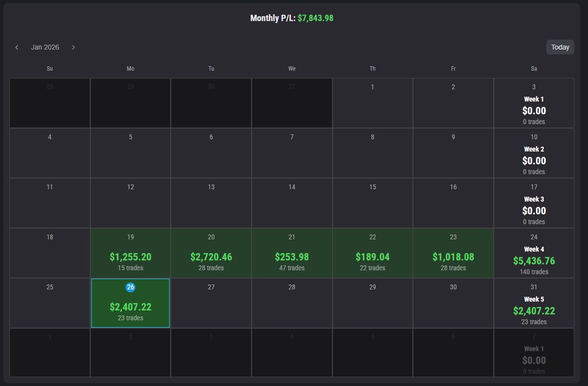This screenshot has height=386, width=588.
Task: Select dimmed December 31 cell
Action: [292, 103]
